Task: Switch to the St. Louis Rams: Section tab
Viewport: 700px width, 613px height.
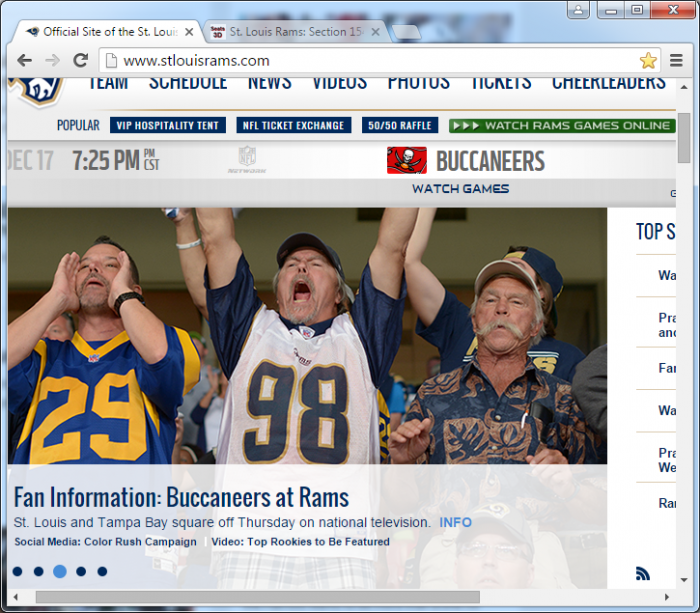Action: pyautogui.click(x=295, y=32)
